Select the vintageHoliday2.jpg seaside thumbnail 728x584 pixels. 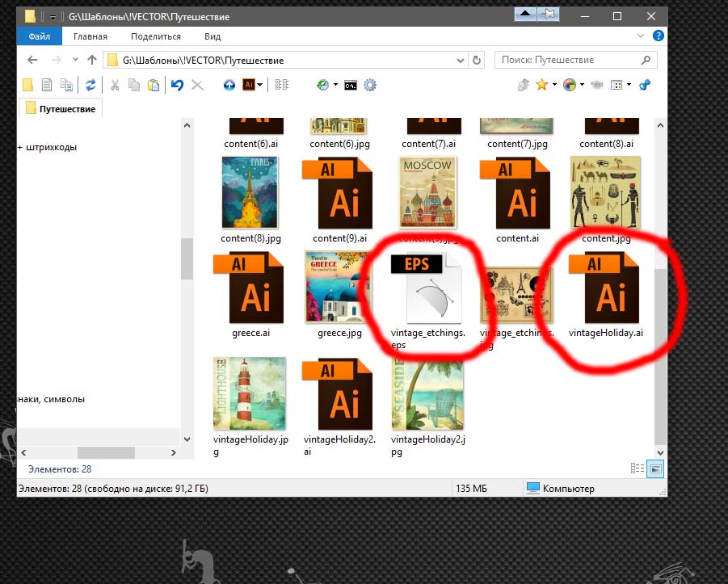coord(427,395)
